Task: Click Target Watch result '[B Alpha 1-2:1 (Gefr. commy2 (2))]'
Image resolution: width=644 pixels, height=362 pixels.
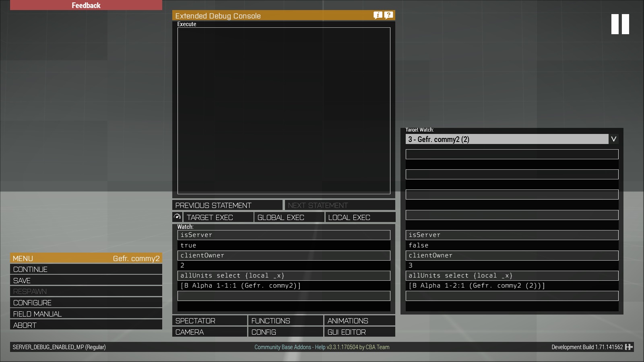Action: [512, 286]
